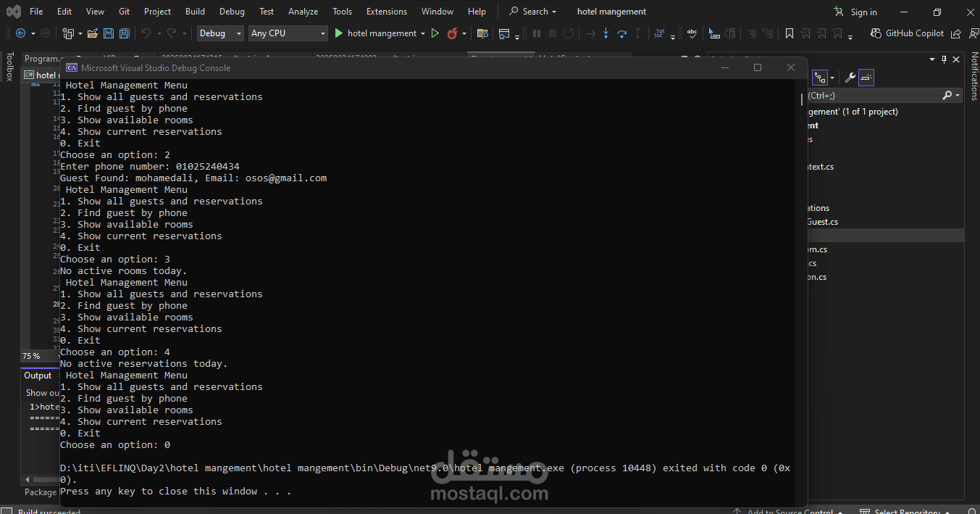Image resolution: width=980 pixels, height=514 pixels.
Task: Expand the Hot Reload options dropdown arrow
Action: [464, 33]
